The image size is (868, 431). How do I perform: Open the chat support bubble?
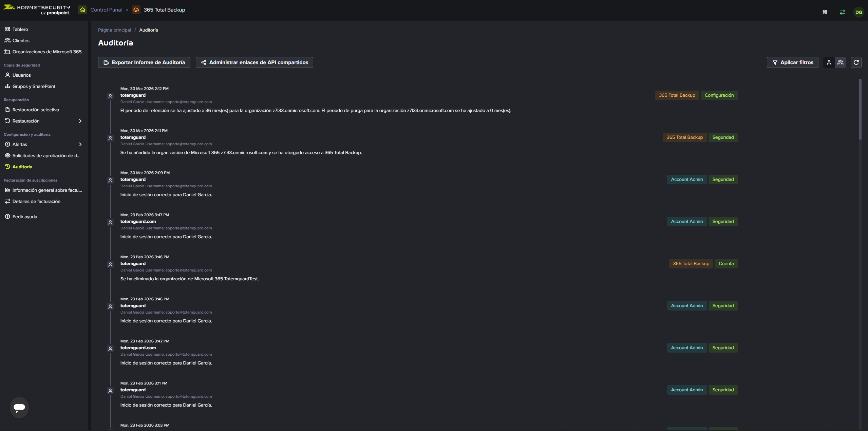(19, 407)
